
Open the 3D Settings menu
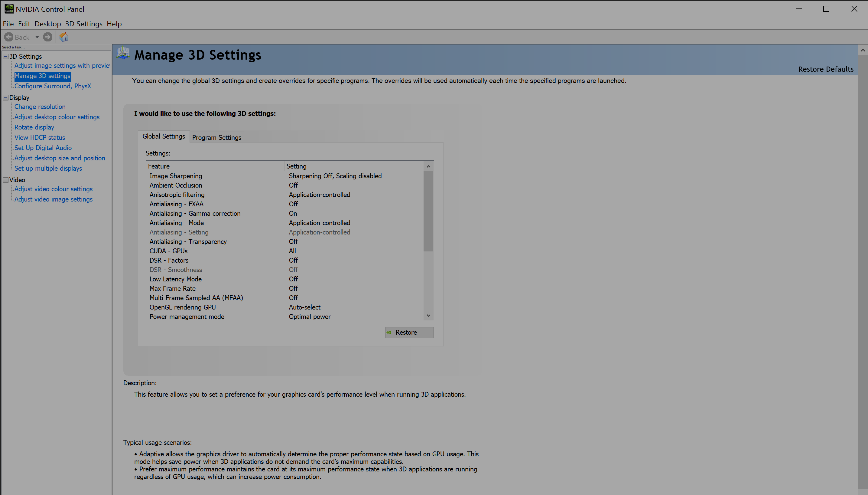(x=83, y=24)
